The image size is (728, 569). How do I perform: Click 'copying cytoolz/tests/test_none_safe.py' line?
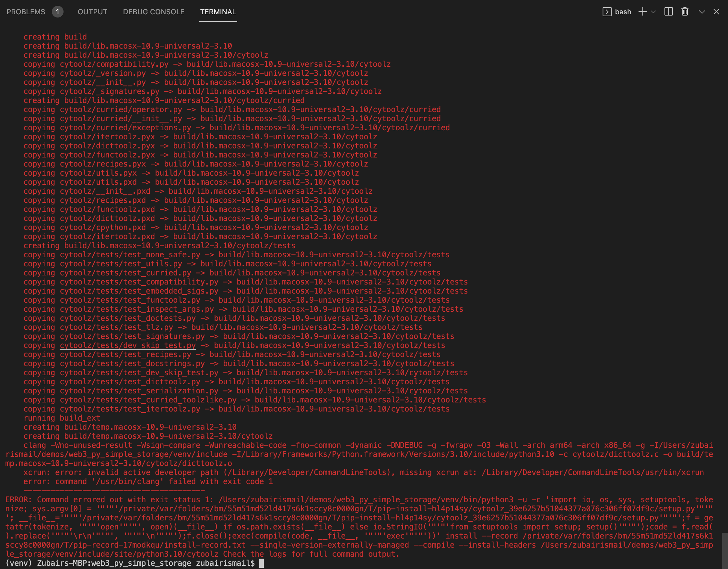point(237,254)
